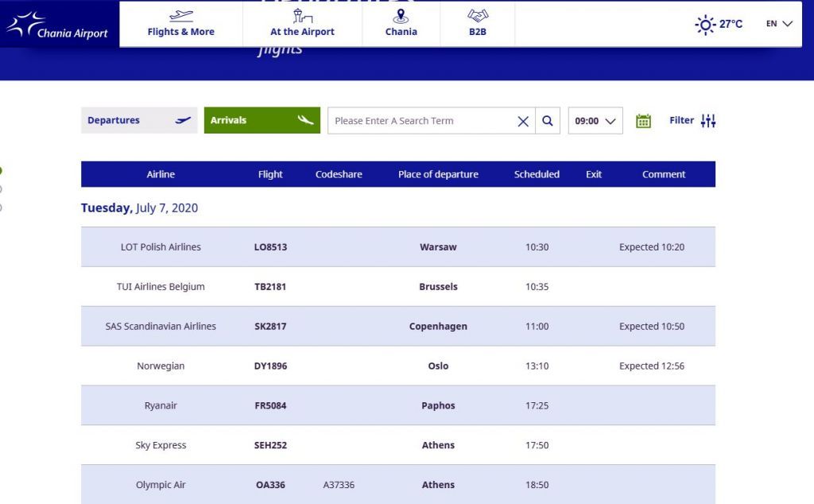The width and height of the screenshot is (814, 504).
Task: Open the Chania menu item
Action: pos(401,24)
